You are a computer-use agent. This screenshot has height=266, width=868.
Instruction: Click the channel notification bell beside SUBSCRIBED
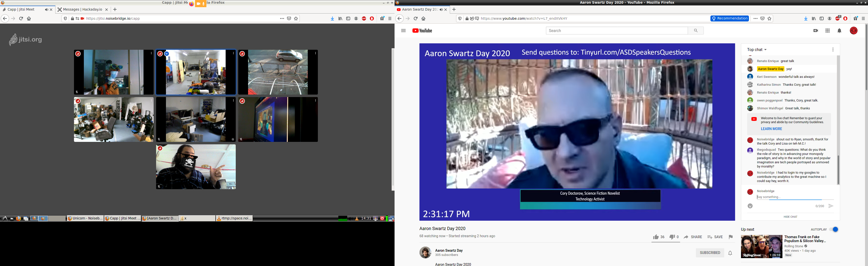(730, 253)
